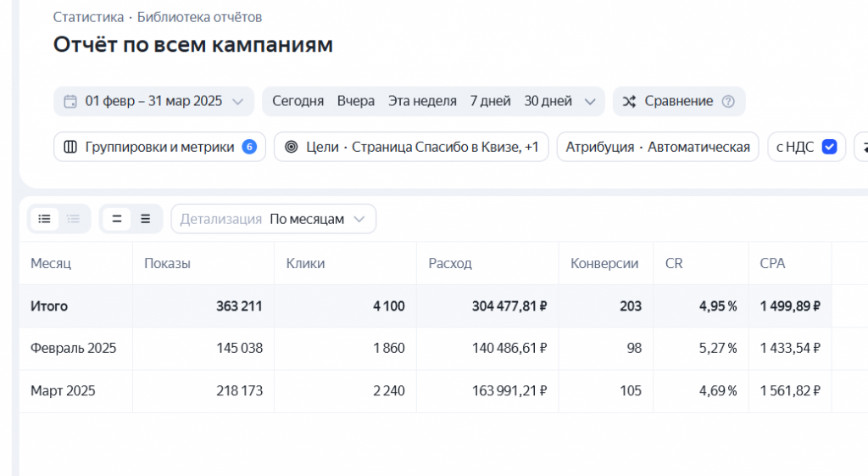This screenshot has height=476, width=868.
Task: Click the Сравнение button
Action: (679, 102)
